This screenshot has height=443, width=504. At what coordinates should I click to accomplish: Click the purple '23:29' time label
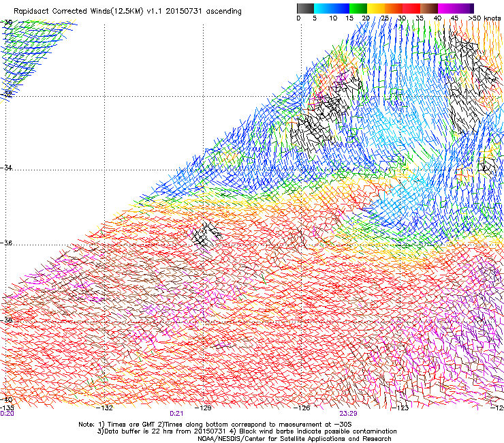[x=349, y=414]
